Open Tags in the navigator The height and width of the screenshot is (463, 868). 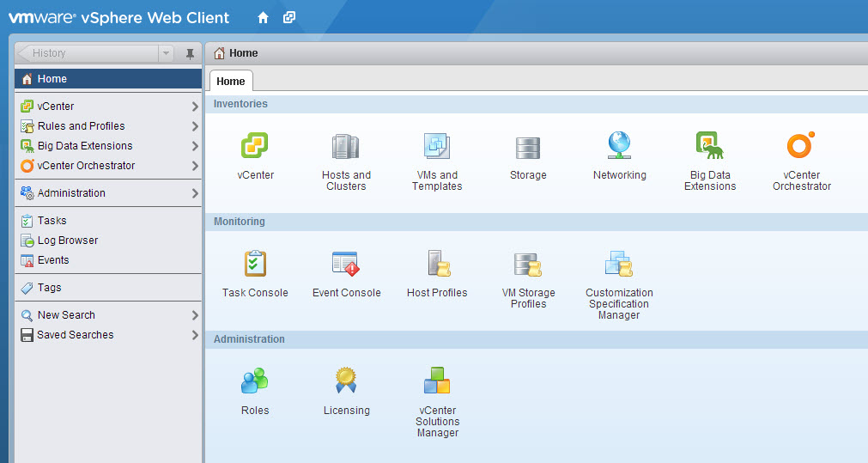(x=108, y=288)
